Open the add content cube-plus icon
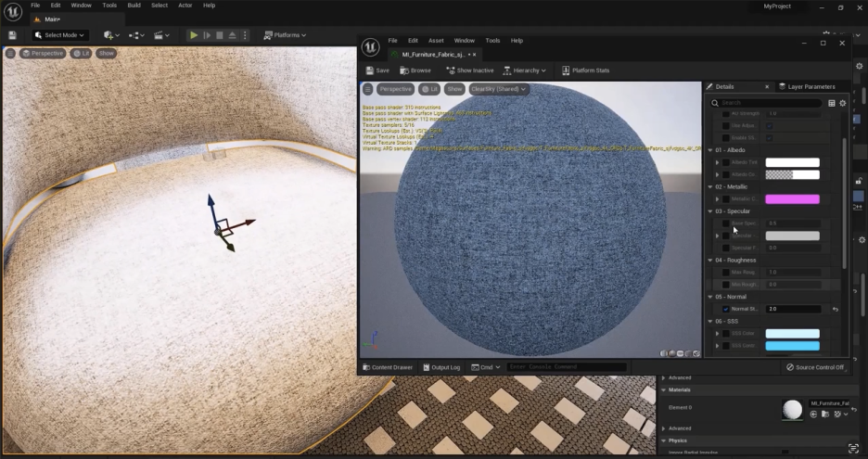 click(x=109, y=35)
